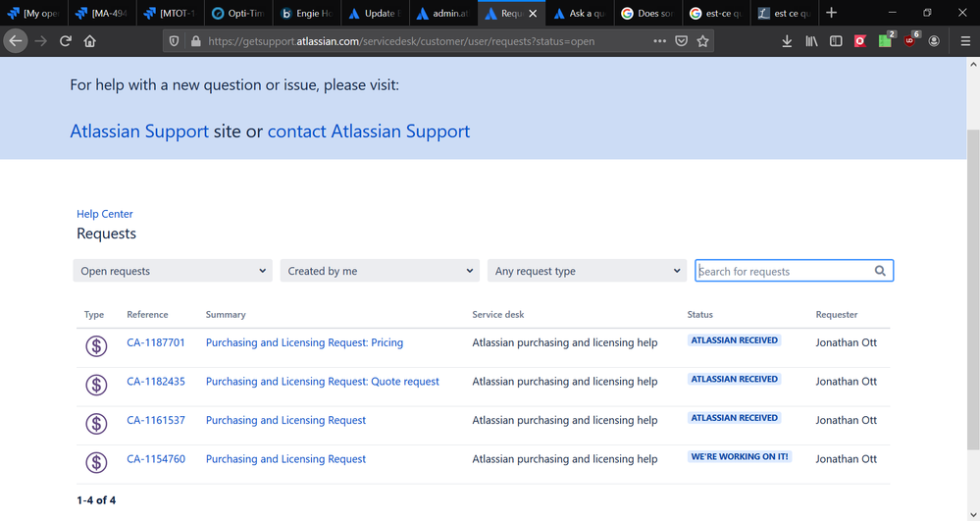Switch to the Opti-Tim tab
The height and width of the screenshot is (521, 980).
(238, 13)
